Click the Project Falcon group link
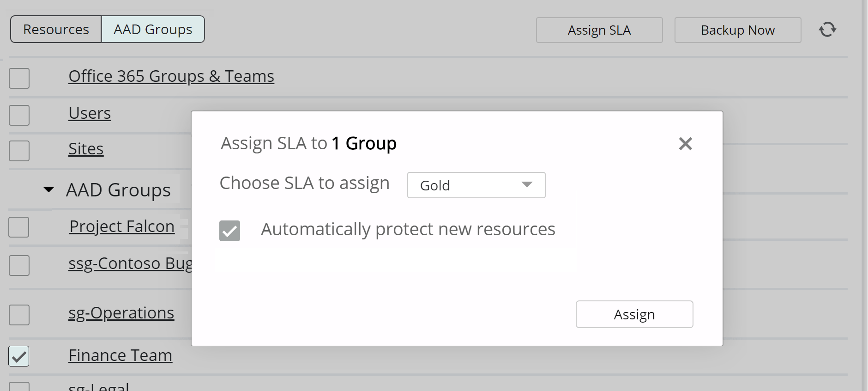The width and height of the screenshot is (868, 391). 122,226
